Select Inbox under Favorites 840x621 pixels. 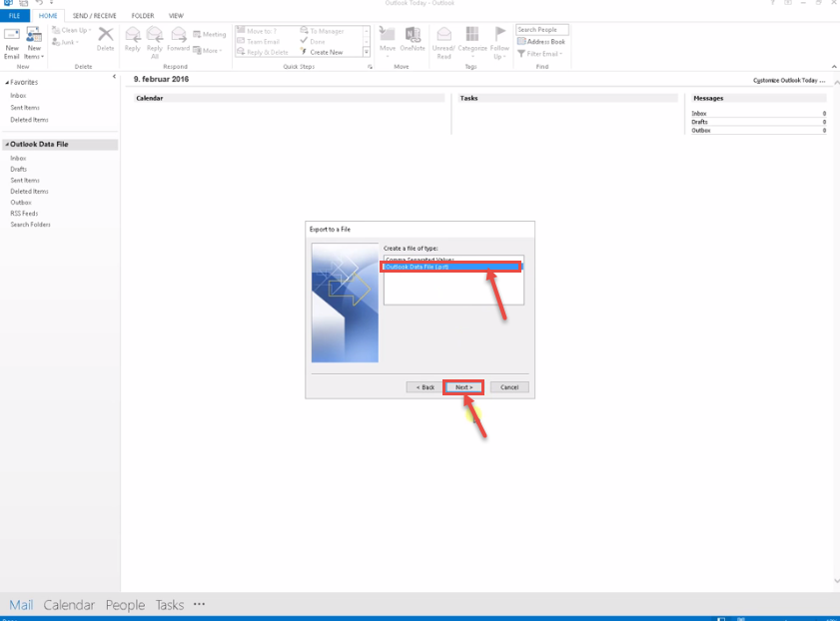click(18, 95)
